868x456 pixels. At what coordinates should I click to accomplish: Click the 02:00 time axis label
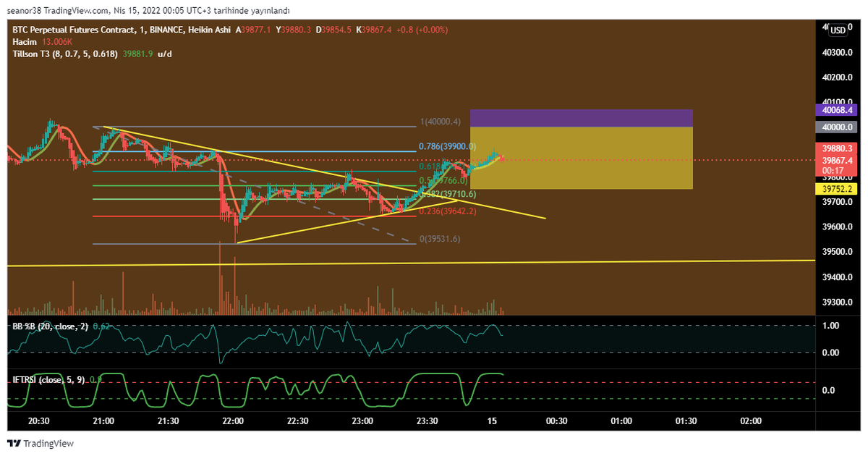(x=751, y=421)
